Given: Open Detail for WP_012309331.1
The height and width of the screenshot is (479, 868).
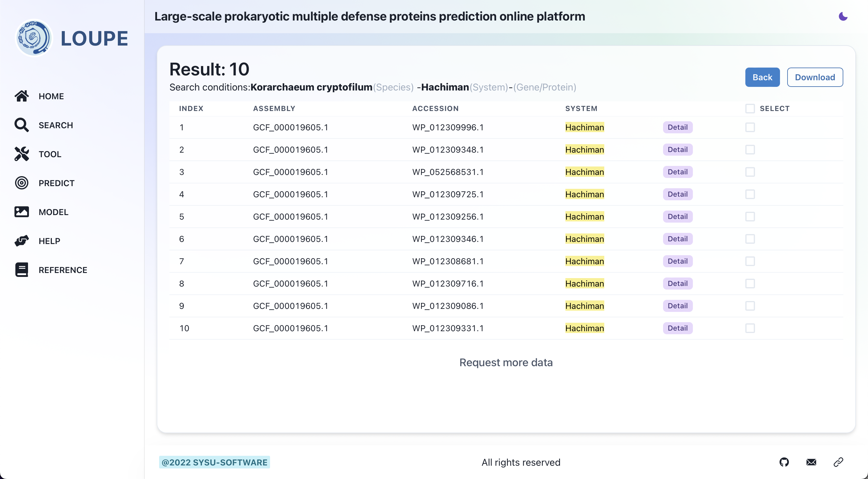Looking at the screenshot, I should (x=678, y=328).
